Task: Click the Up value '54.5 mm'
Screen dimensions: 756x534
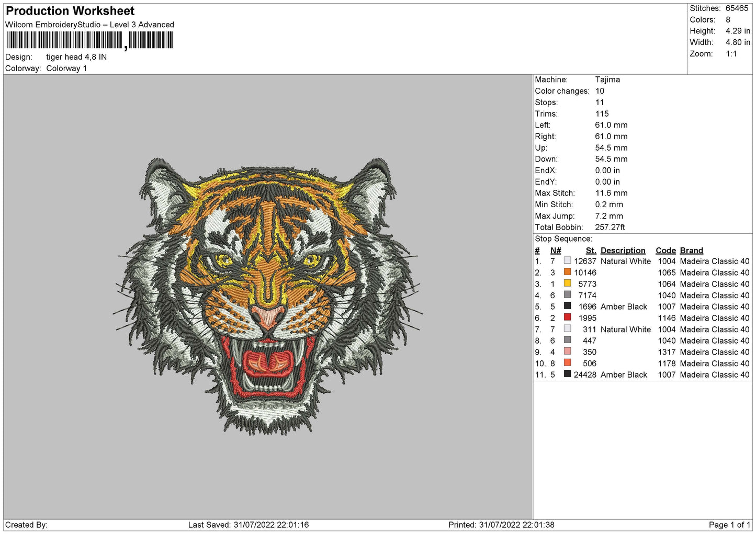Action: (611, 148)
